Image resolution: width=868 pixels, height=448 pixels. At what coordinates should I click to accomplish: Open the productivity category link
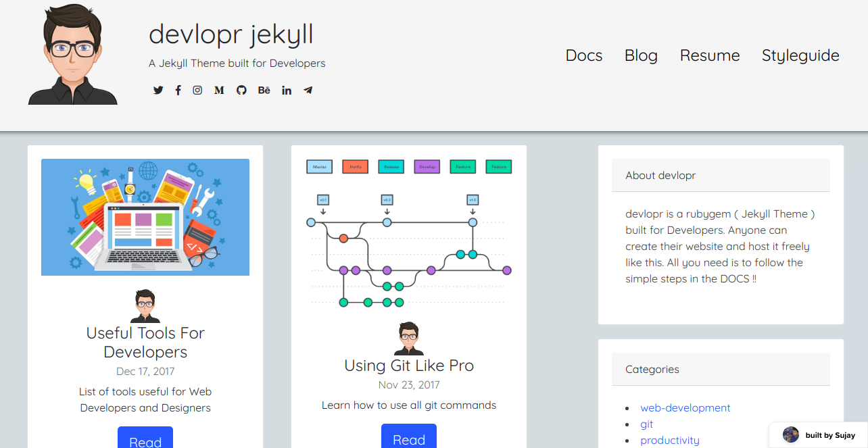[x=670, y=440]
